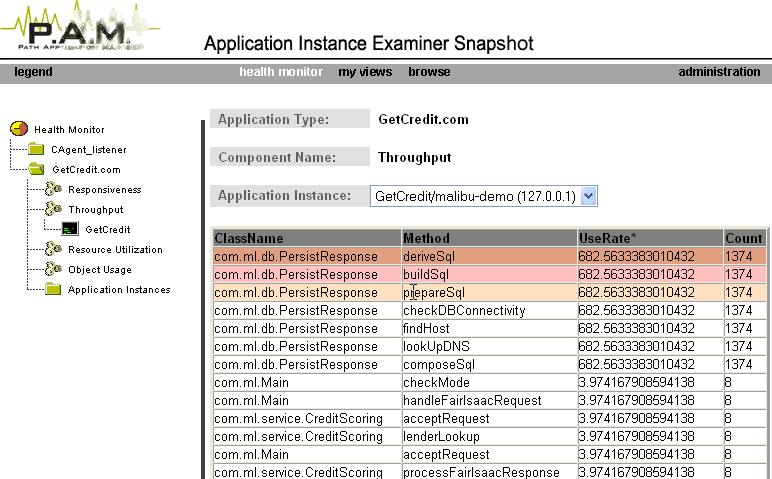Screen dimensions: 772x479
Task: Click the UseRate value in checkMode row
Action: click(650, 383)
